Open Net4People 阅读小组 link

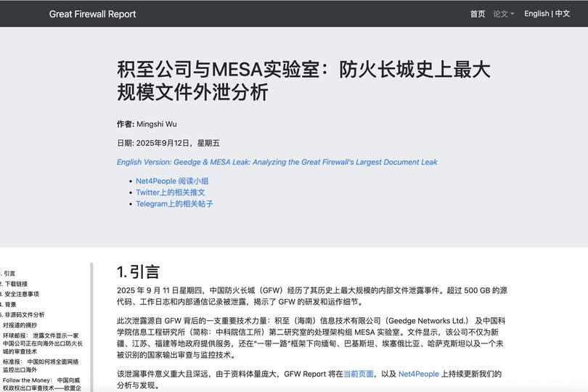(172, 181)
